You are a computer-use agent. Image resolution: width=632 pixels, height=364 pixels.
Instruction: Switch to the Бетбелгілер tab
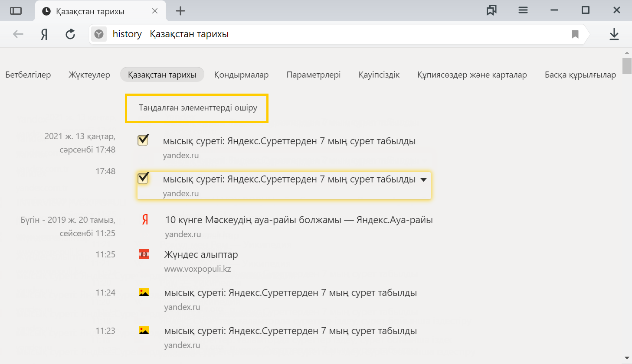[28, 75]
